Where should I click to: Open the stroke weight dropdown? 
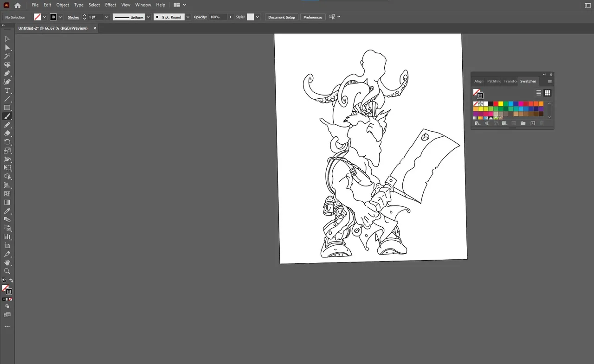tap(107, 17)
